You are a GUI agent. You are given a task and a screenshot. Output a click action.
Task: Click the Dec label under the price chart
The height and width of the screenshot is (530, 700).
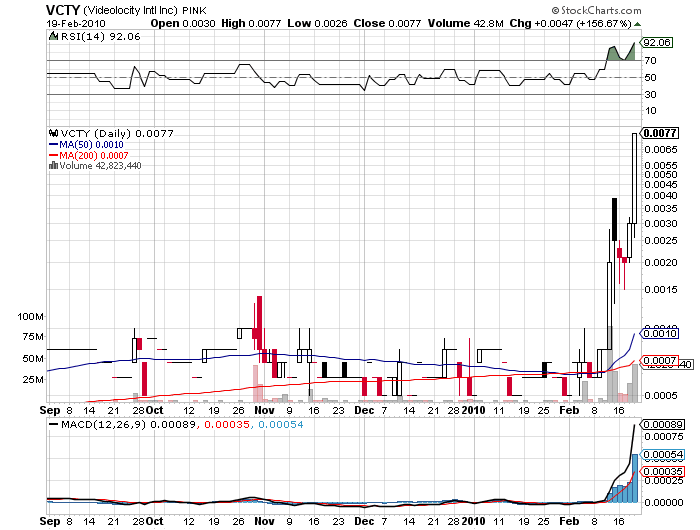point(364,410)
